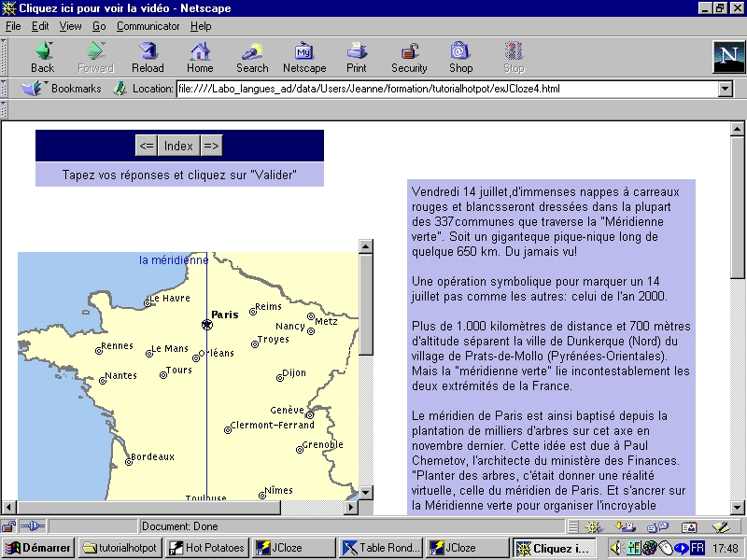Screen dimensions: 747x560
Task: Open Composer from component bar
Action: 721,526
